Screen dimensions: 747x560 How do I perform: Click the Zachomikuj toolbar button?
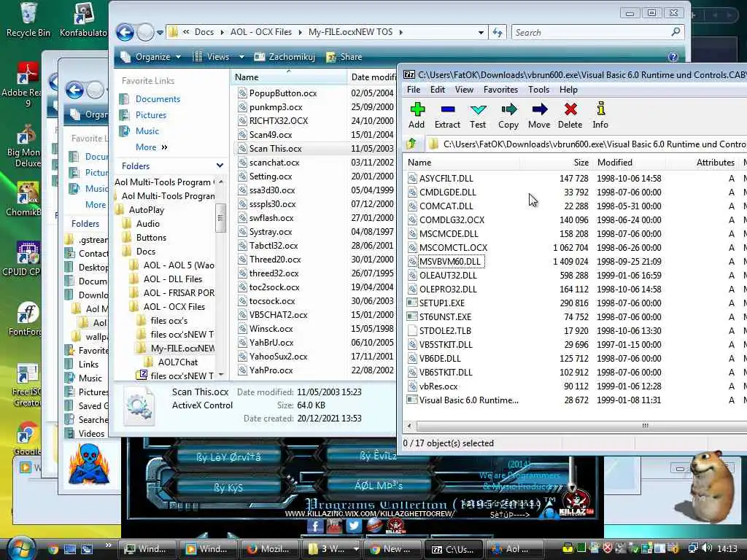click(x=285, y=57)
